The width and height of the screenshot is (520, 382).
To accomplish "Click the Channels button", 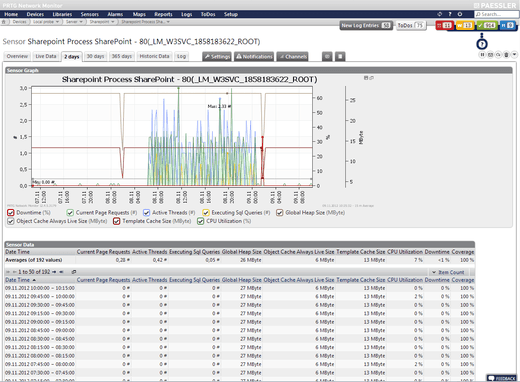I will coord(292,56).
